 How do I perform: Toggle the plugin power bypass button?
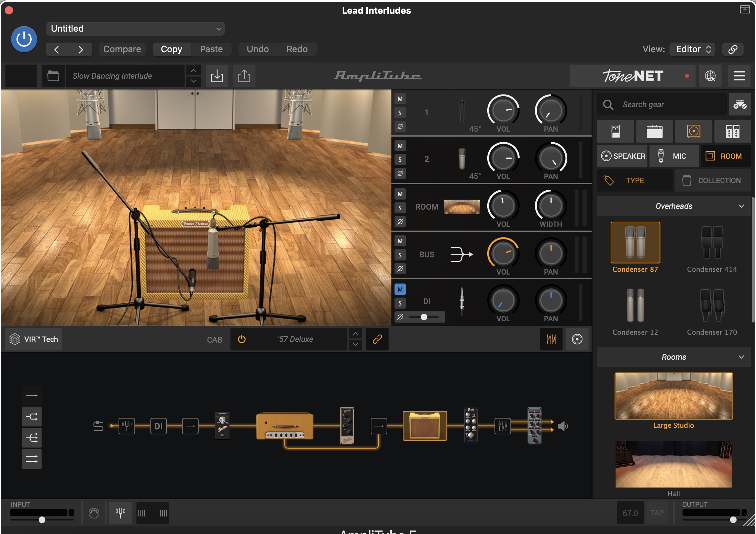coord(24,39)
